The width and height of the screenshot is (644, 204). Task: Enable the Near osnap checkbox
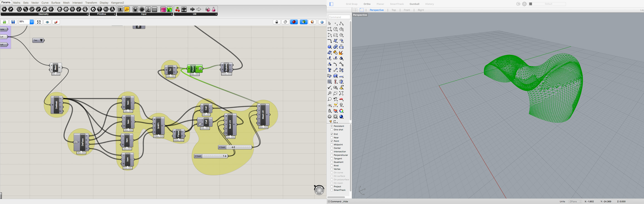tap(332, 138)
